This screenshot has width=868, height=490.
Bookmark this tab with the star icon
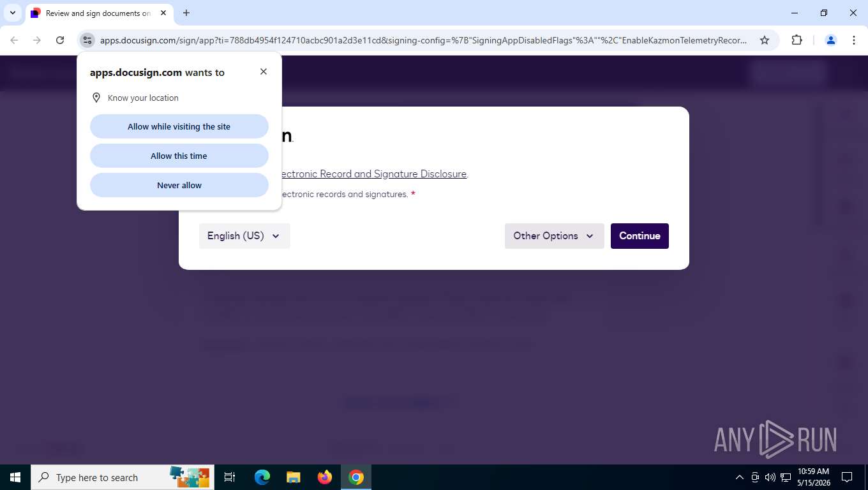pyautogui.click(x=765, y=40)
